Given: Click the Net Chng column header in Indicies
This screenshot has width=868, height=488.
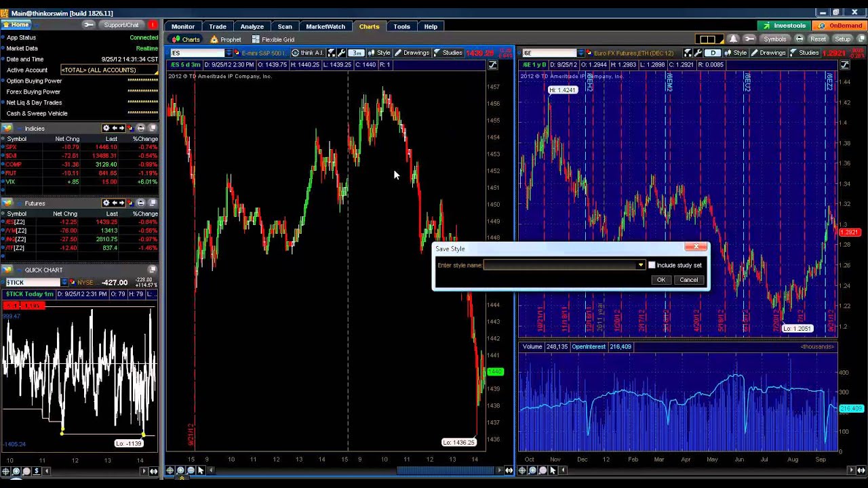Looking at the screenshot, I should coord(67,139).
